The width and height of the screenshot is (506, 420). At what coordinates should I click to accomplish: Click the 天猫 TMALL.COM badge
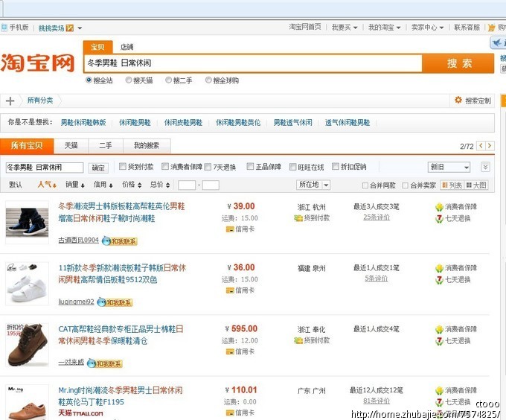(x=80, y=413)
